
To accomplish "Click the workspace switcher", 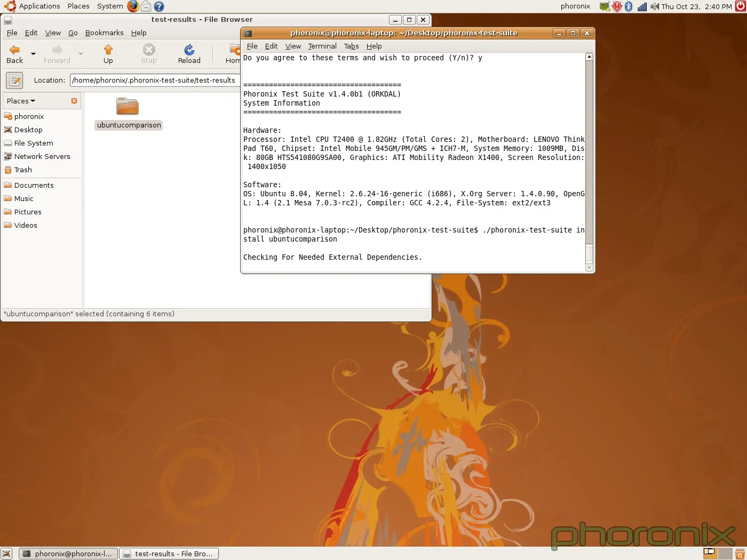I will (x=717, y=554).
